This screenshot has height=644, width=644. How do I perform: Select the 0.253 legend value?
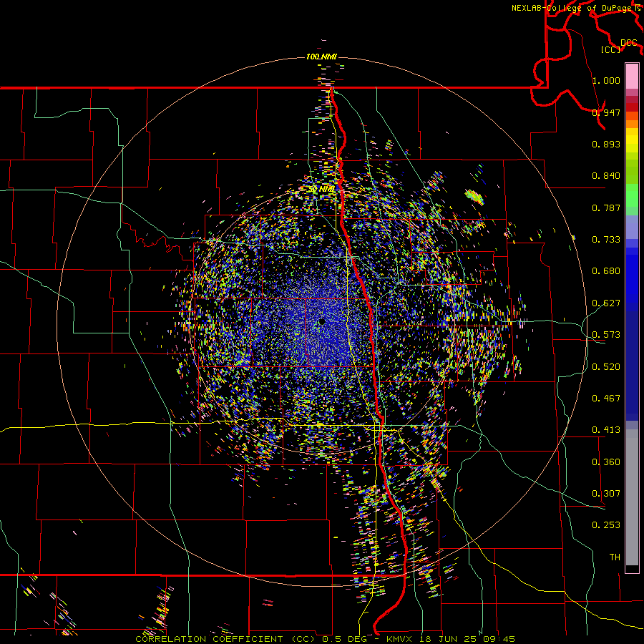pos(606,525)
